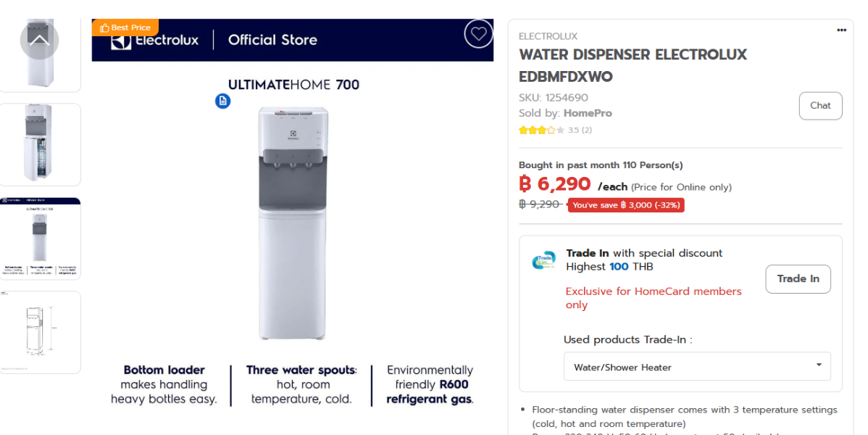Click the thumbs-up Best Price badge
Screen dimensions: 868x435
(125, 27)
